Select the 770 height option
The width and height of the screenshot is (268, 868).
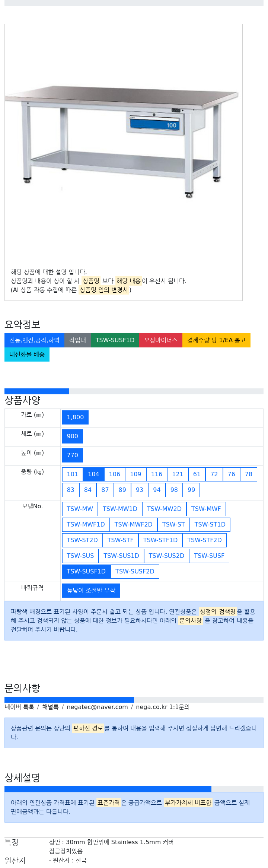(72, 455)
